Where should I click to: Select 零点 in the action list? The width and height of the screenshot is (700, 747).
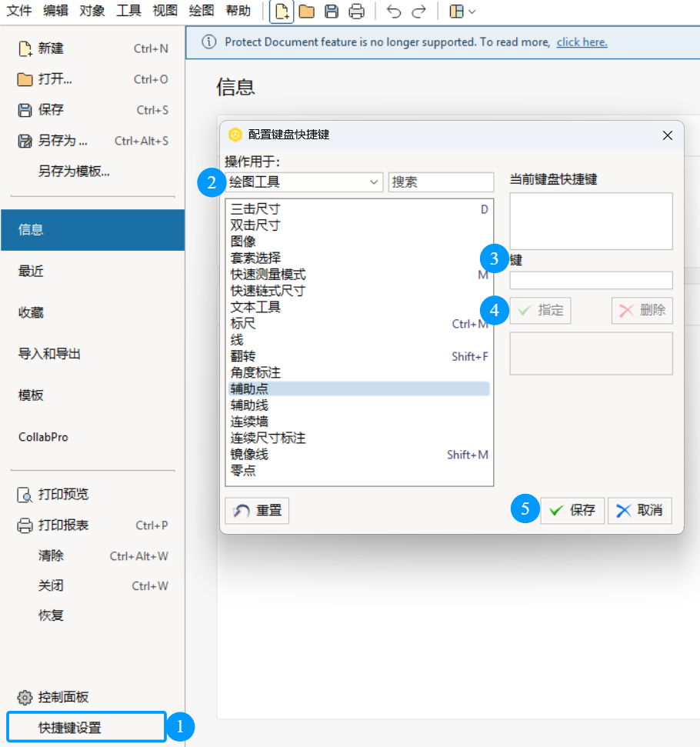(x=359, y=471)
